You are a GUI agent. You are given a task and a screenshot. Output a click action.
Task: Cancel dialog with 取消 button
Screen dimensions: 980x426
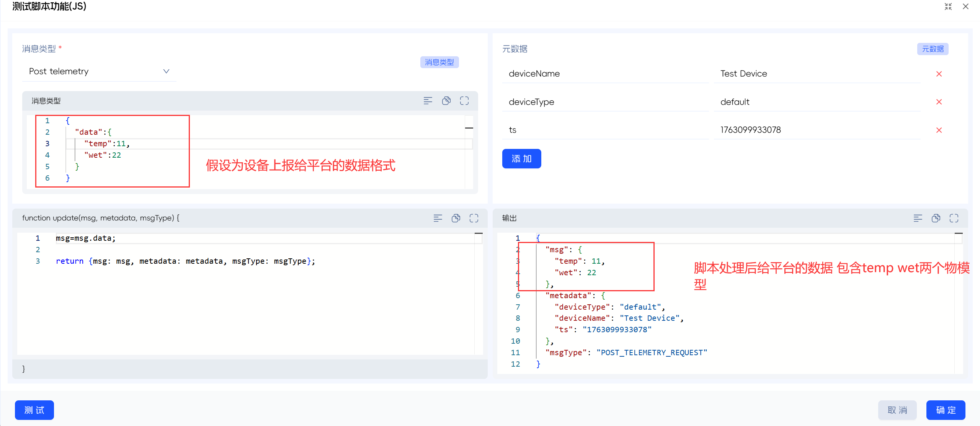point(897,410)
